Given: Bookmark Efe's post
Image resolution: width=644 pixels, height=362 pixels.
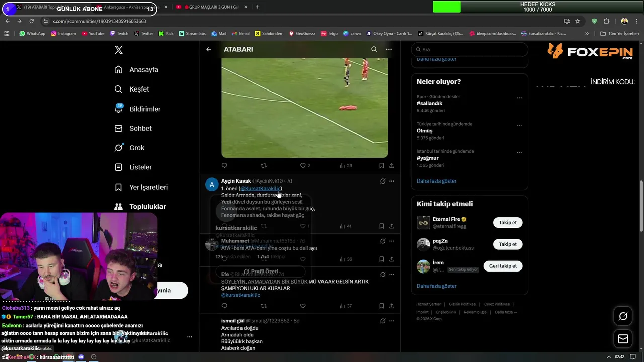Looking at the screenshot, I should pos(382,306).
